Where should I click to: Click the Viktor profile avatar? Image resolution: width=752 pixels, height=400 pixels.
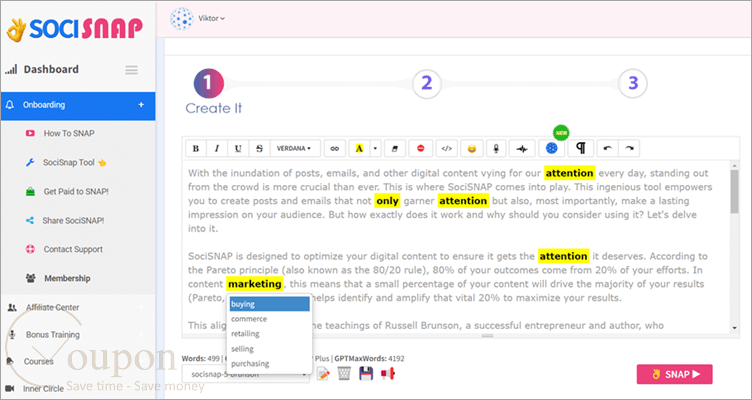click(x=182, y=19)
